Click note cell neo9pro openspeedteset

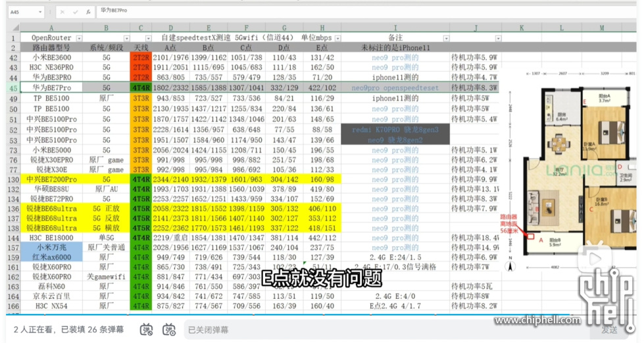pyautogui.click(x=395, y=88)
